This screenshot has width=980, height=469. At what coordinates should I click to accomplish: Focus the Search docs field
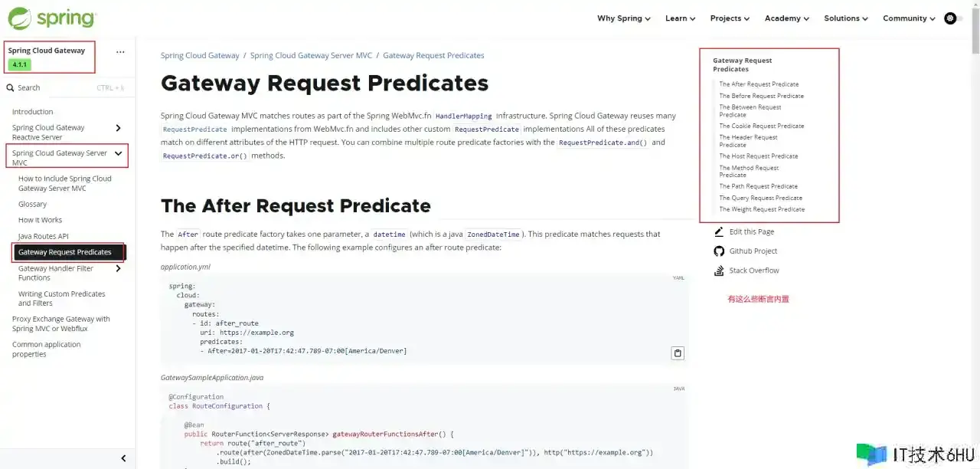[x=61, y=88]
